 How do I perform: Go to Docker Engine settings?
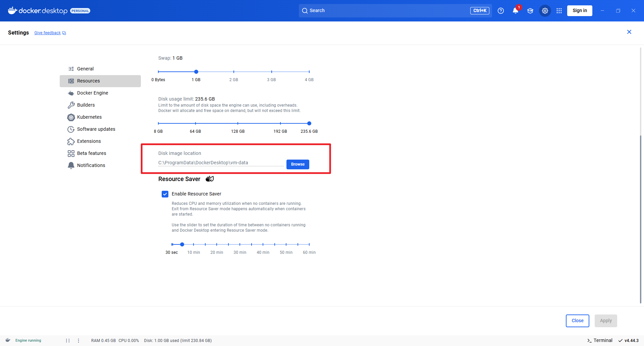[x=100, y=93]
